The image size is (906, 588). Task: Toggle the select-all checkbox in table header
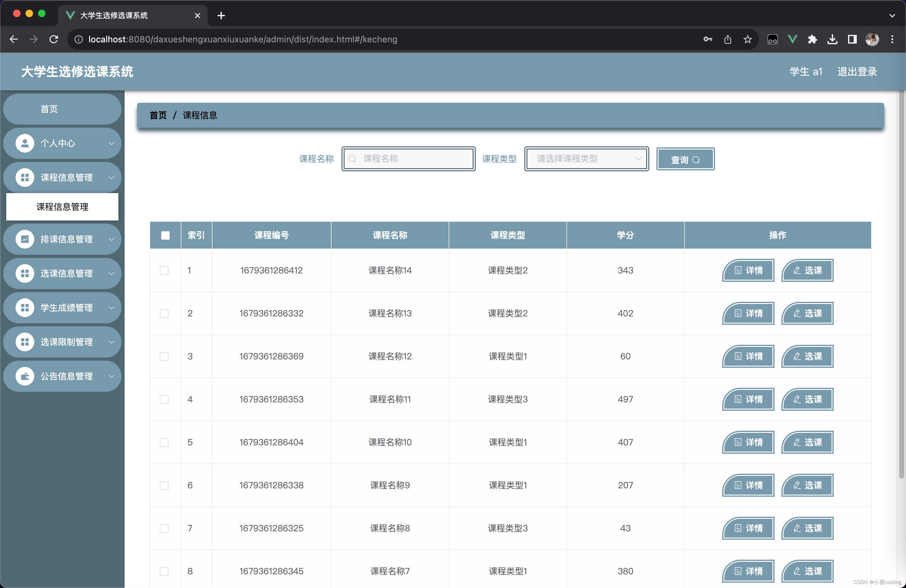tap(165, 235)
